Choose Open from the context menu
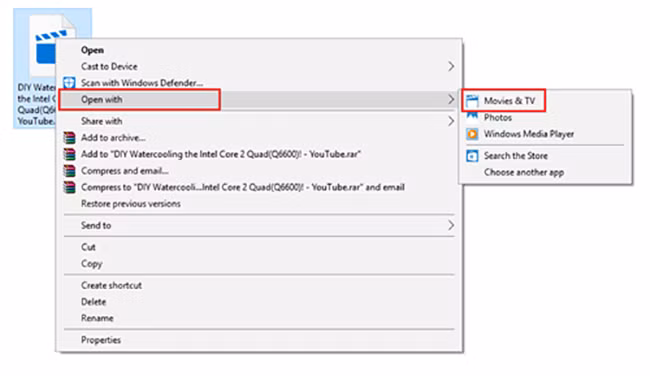This screenshot has height=376, width=650. 92,50
